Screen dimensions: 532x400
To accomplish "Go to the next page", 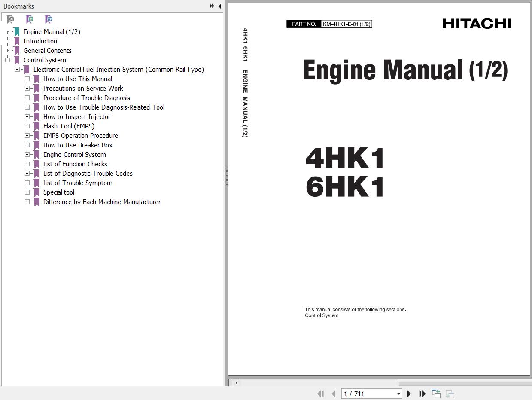I will click(409, 394).
